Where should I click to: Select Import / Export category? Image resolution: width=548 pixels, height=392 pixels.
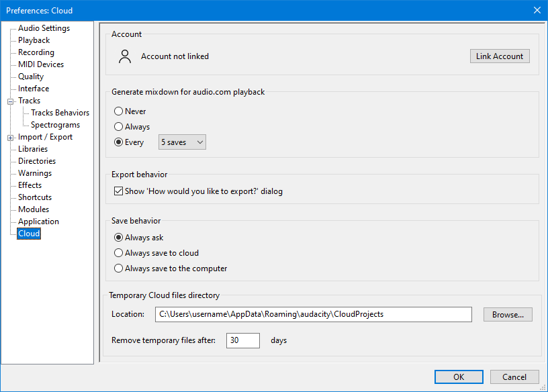pos(46,137)
